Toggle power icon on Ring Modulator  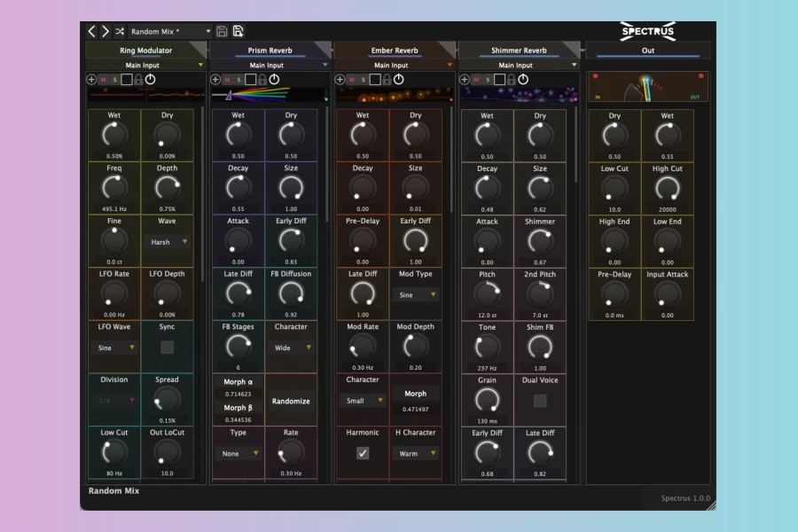pos(151,80)
